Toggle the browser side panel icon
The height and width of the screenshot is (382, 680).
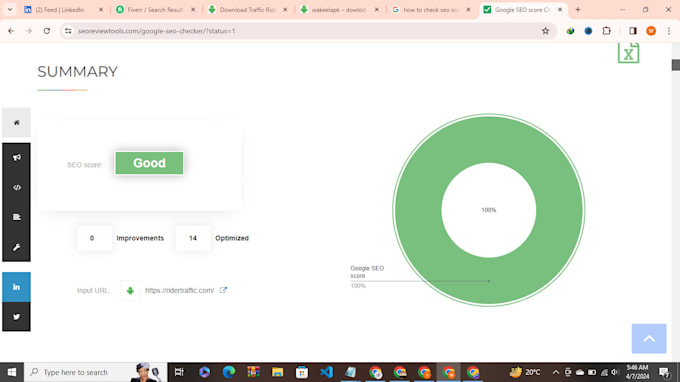pos(633,31)
